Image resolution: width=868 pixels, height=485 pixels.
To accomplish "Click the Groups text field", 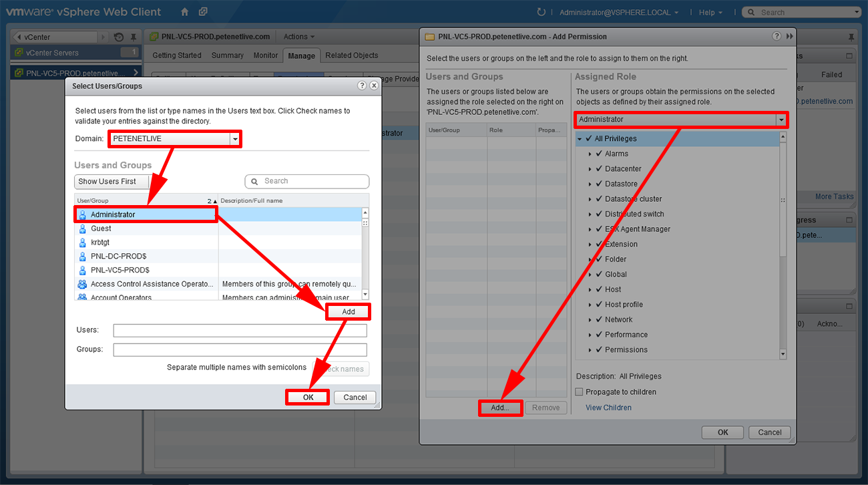I will (240, 350).
